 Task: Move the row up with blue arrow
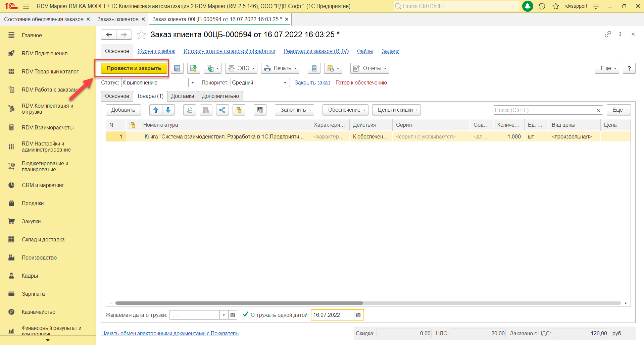(x=156, y=110)
